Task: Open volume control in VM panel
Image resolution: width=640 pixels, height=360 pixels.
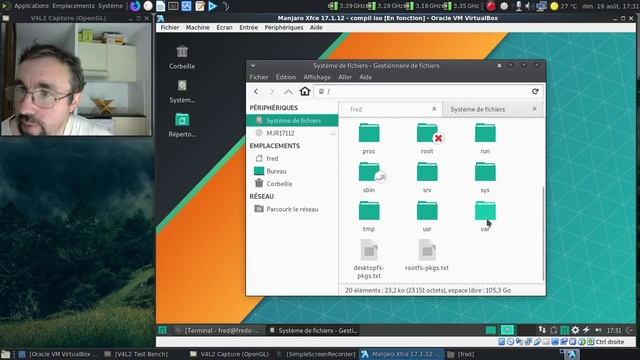Action: 598,330
